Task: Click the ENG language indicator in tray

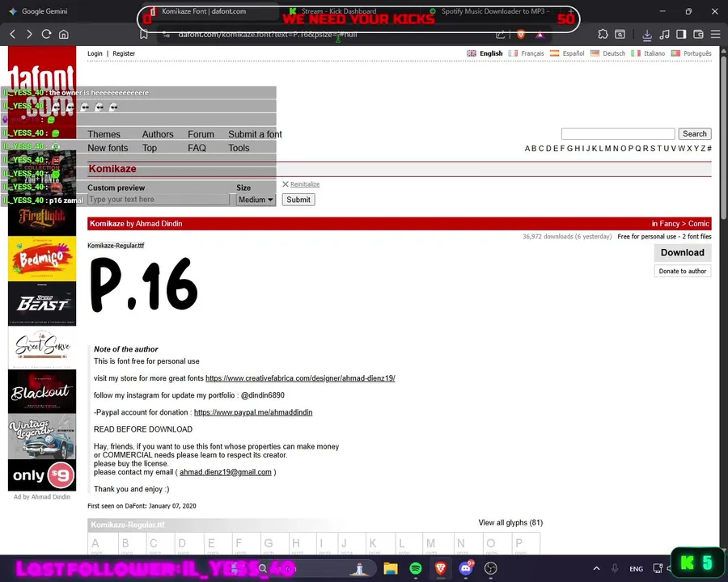Action: [636, 568]
